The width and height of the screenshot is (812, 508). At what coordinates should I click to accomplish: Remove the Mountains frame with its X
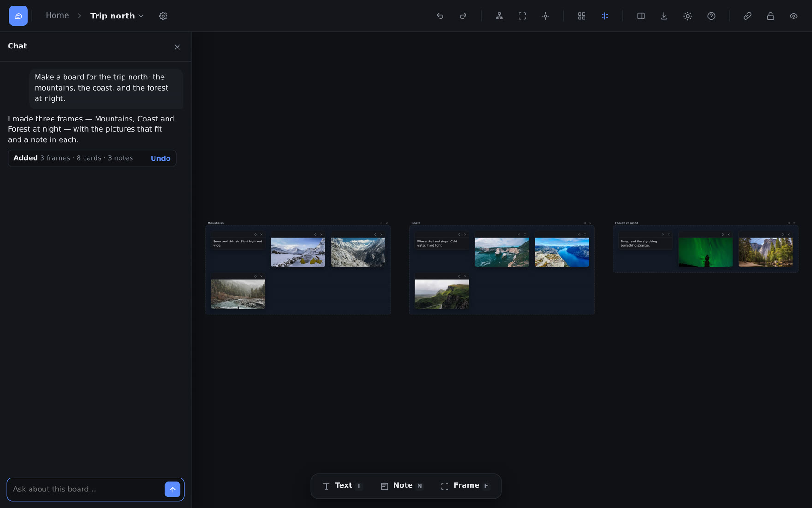tap(387, 223)
